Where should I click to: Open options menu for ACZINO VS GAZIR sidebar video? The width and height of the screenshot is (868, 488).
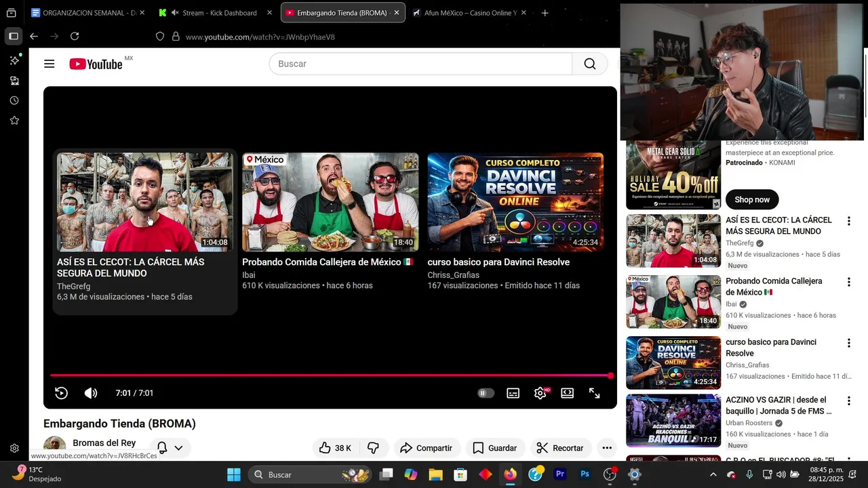(x=848, y=401)
